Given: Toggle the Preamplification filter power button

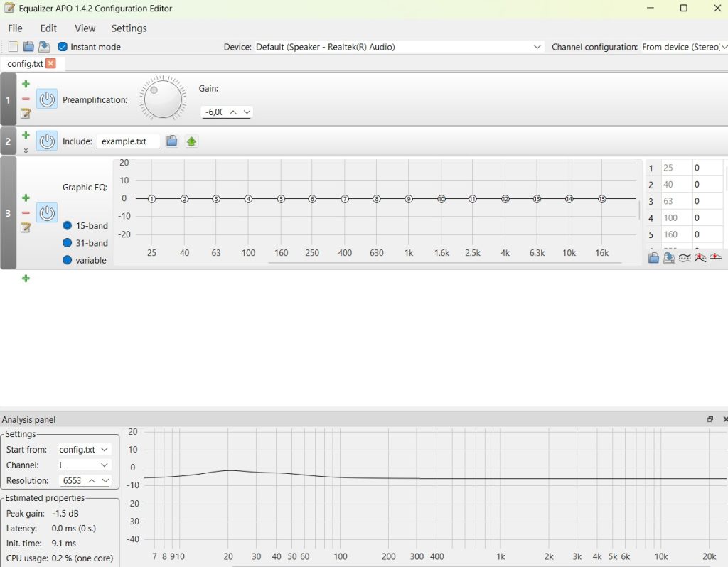Looking at the screenshot, I should 47,99.
